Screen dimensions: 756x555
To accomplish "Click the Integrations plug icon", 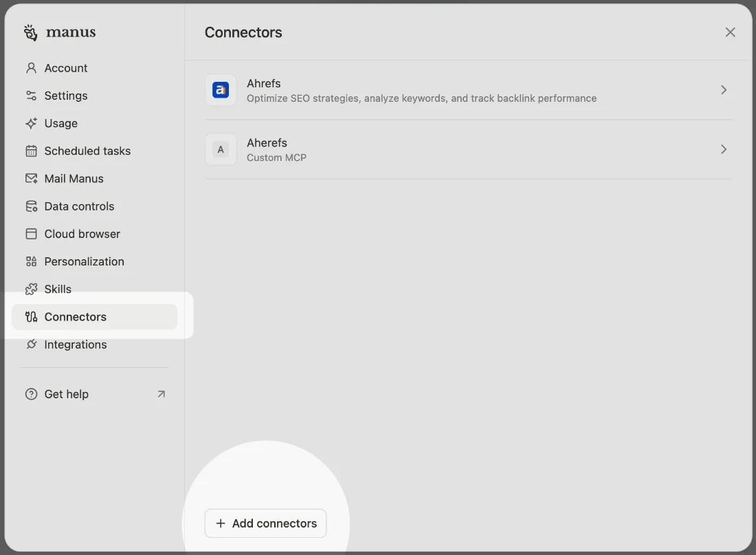I will pos(32,344).
